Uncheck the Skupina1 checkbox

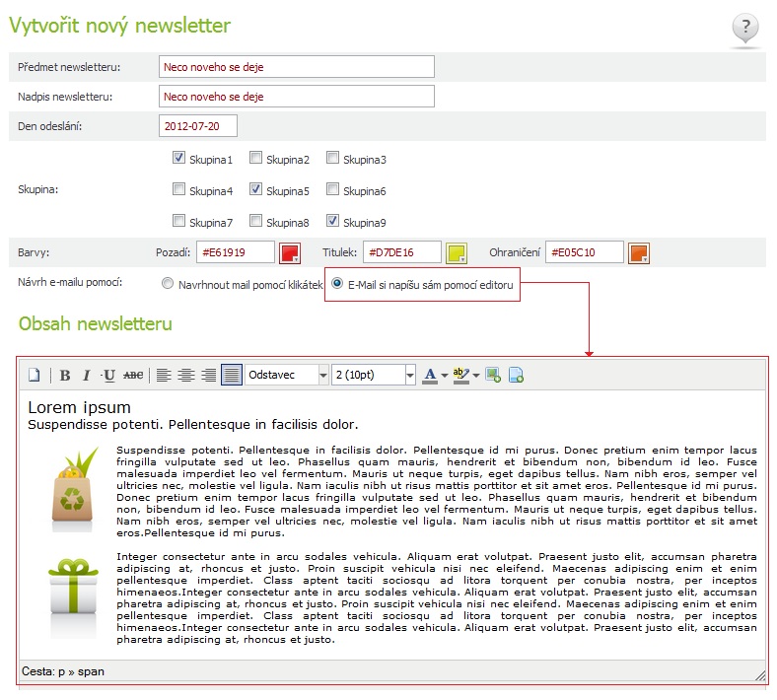point(178,158)
